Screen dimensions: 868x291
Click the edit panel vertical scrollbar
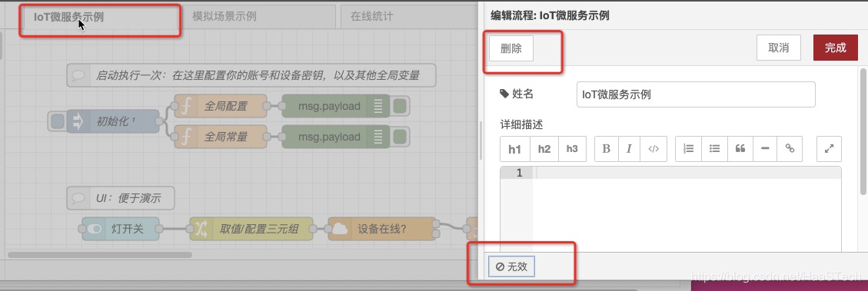click(x=863, y=131)
